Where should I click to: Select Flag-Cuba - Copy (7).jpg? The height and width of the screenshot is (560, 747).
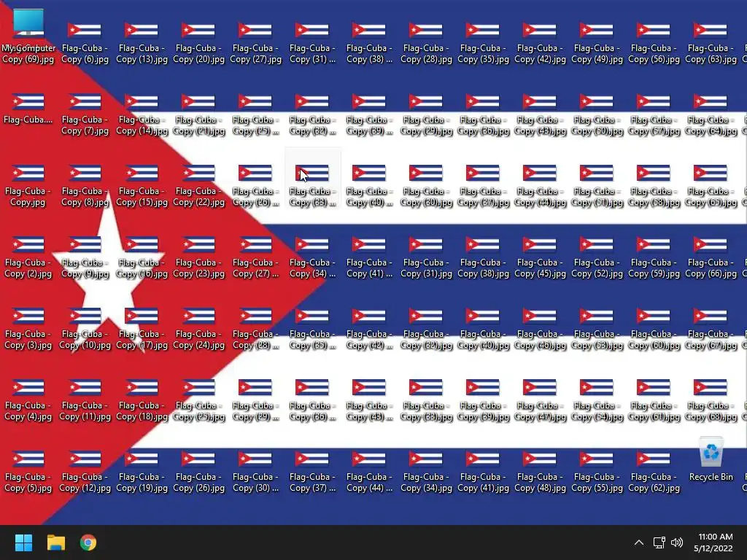point(85,114)
